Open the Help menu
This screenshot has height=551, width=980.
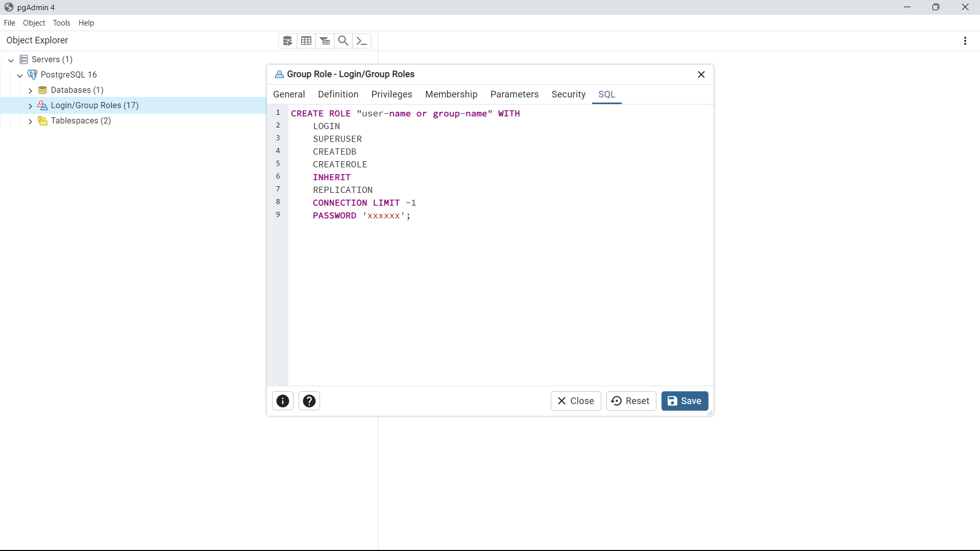86,23
